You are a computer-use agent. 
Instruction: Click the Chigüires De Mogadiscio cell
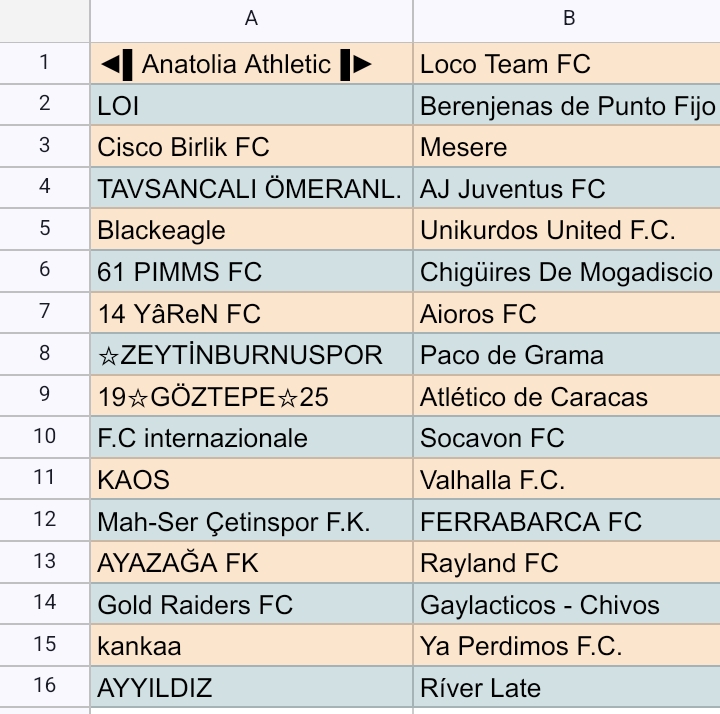(x=567, y=271)
